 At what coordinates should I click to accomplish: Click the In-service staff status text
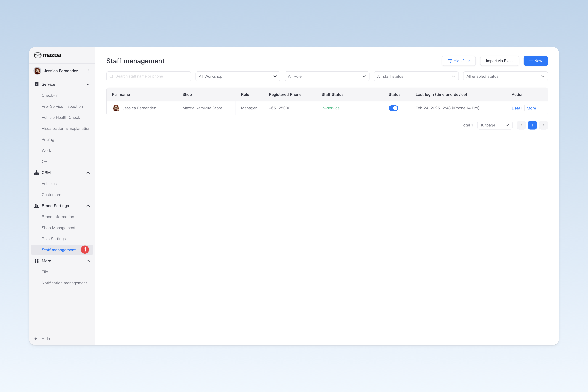330,108
